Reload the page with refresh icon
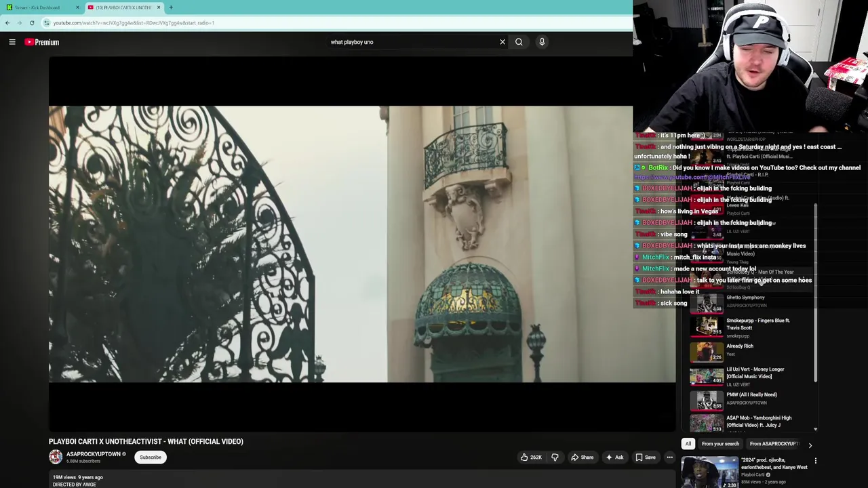Screen dimensions: 868x488 [x=32, y=23]
